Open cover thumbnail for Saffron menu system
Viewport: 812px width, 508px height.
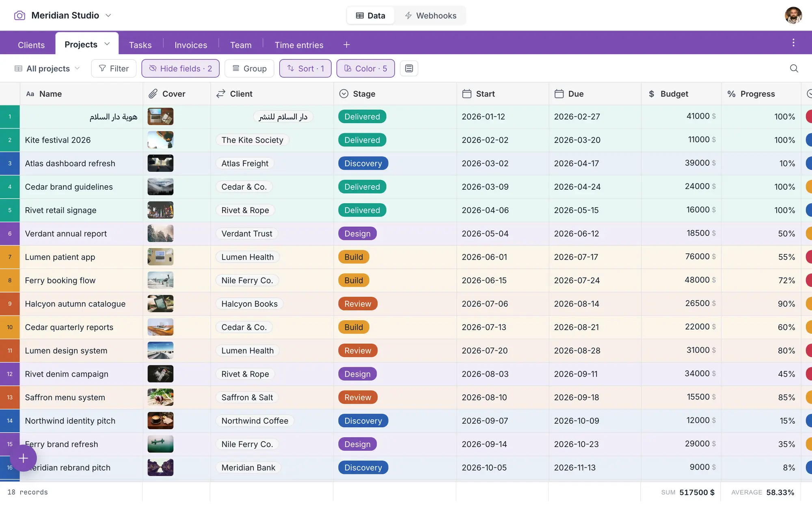pos(160,397)
